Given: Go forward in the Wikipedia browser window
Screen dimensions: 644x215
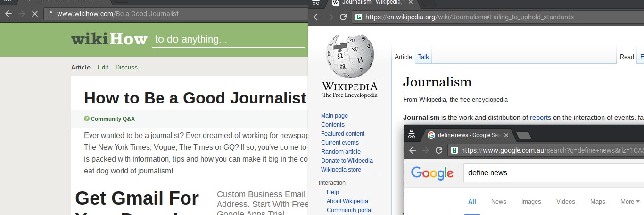Looking at the screenshot, I should tap(330, 17).
